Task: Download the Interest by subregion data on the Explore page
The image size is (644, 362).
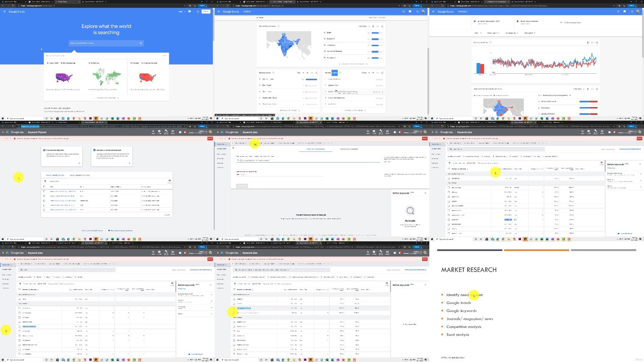Action: (373, 26)
